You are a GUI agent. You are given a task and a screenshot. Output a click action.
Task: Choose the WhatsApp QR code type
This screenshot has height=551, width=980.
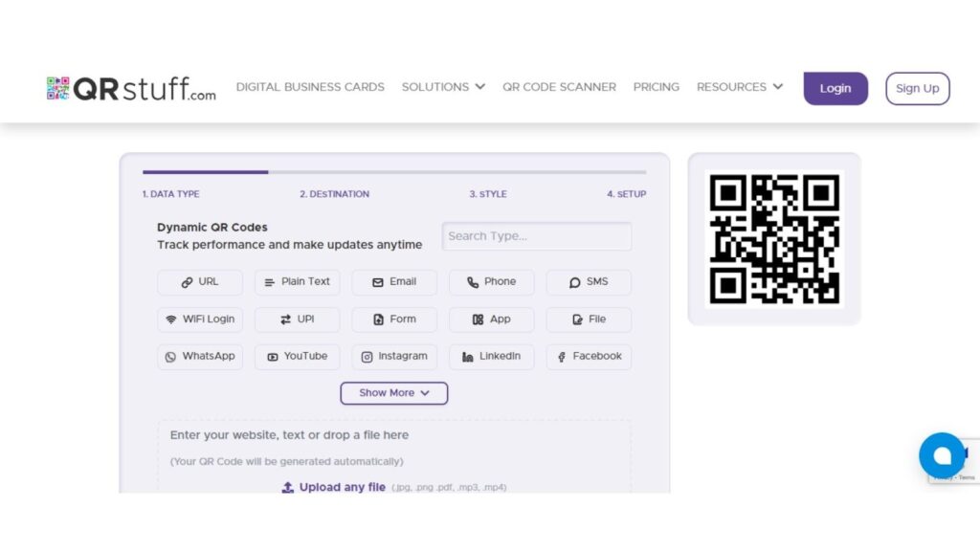(199, 356)
